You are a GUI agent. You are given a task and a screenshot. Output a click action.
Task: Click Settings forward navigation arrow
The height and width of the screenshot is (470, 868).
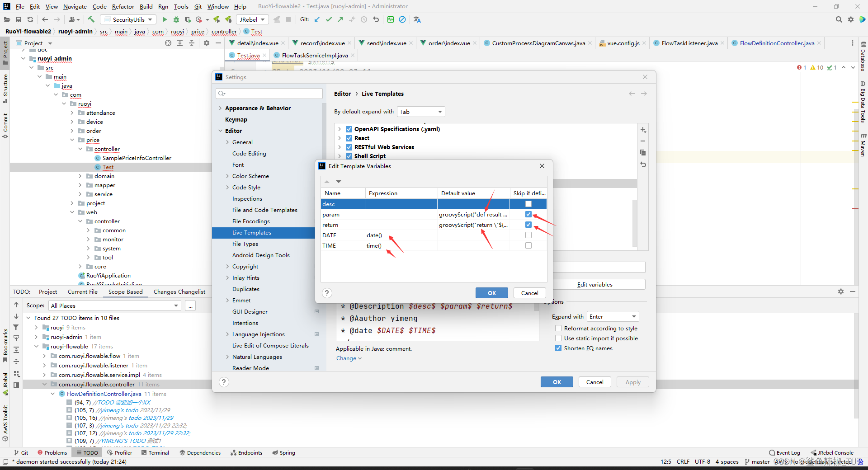pyautogui.click(x=644, y=94)
